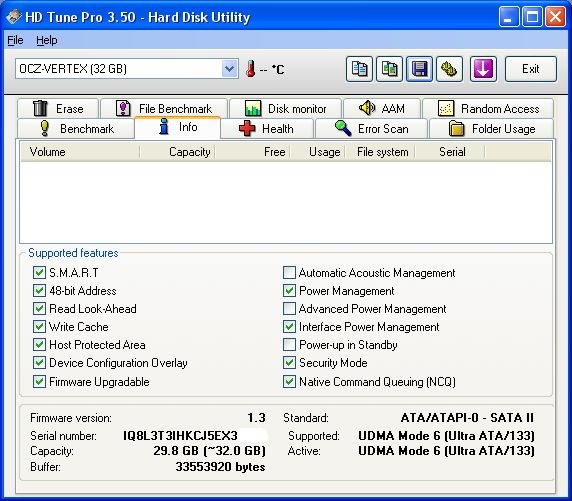Viewport: 572px width, 501px height.
Task: Minimize the HD Tune Pro window
Action: click(x=509, y=17)
